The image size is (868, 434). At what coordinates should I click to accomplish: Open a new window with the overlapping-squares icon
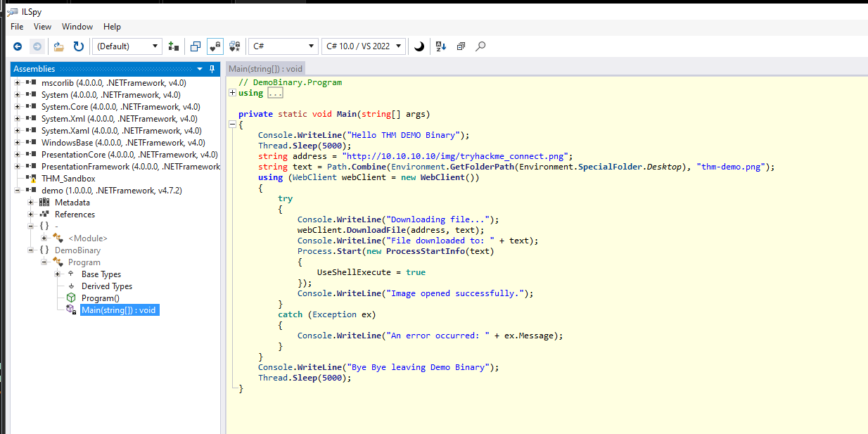click(x=196, y=46)
